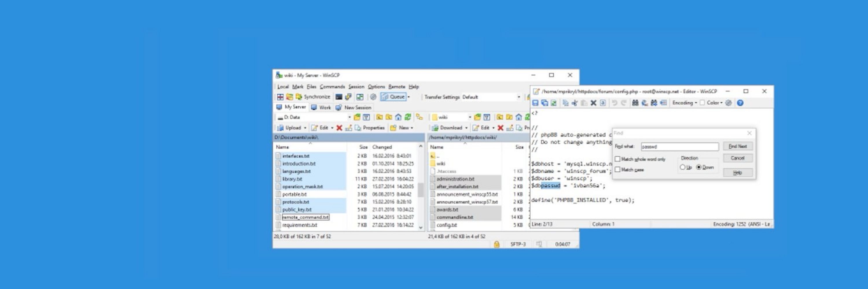
Task: Open Editor preferences gear icon
Action: pyautogui.click(x=729, y=103)
